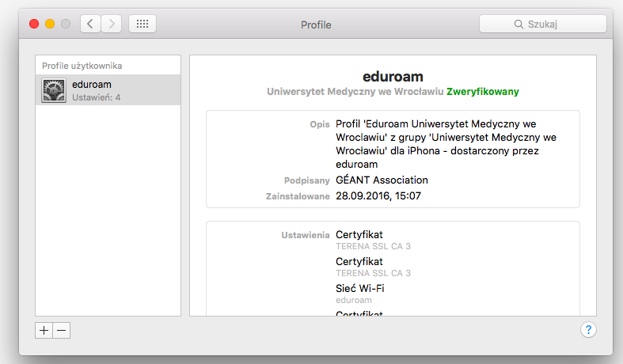Click the GÉANT Association signer text

382,180
